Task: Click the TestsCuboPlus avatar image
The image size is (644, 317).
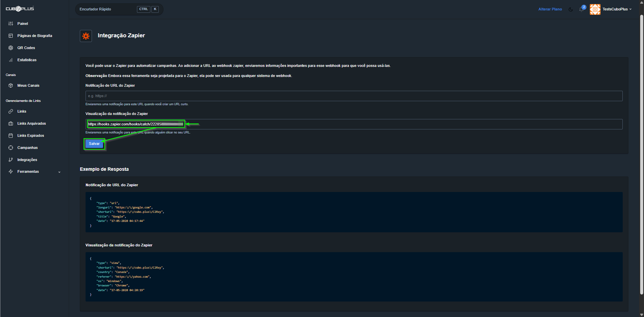Action: tap(595, 9)
